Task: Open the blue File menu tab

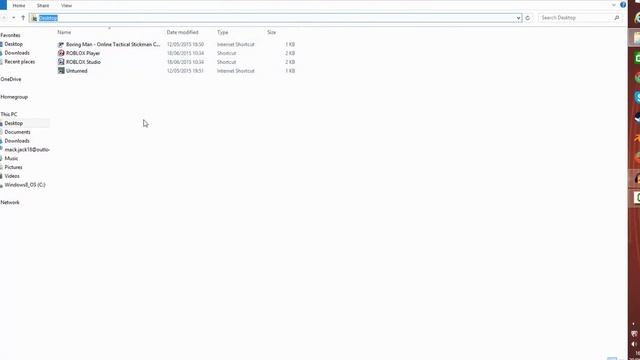Action: (3, 5)
